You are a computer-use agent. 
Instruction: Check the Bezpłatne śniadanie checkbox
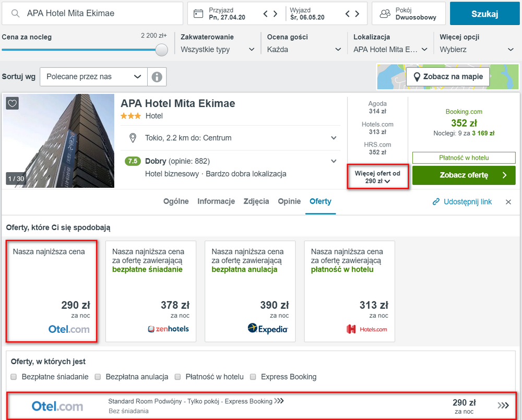point(14,377)
